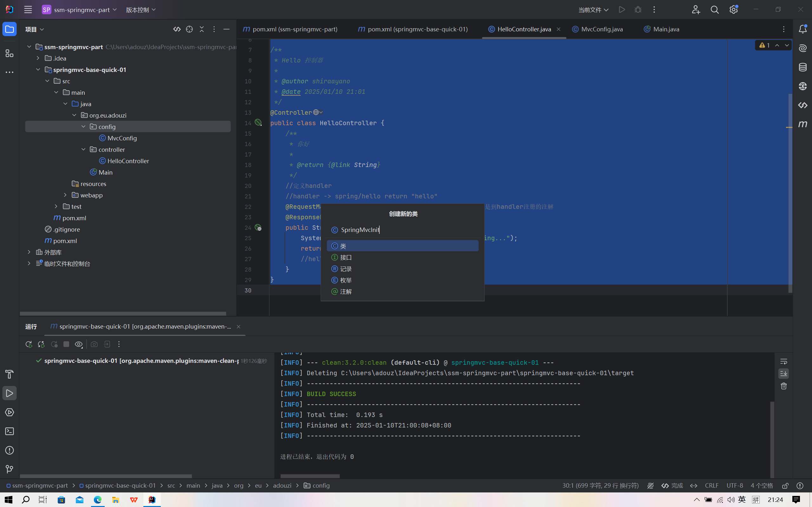Toggle scroll to end in console
The width and height of the screenshot is (812, 507).
point(783,374)
